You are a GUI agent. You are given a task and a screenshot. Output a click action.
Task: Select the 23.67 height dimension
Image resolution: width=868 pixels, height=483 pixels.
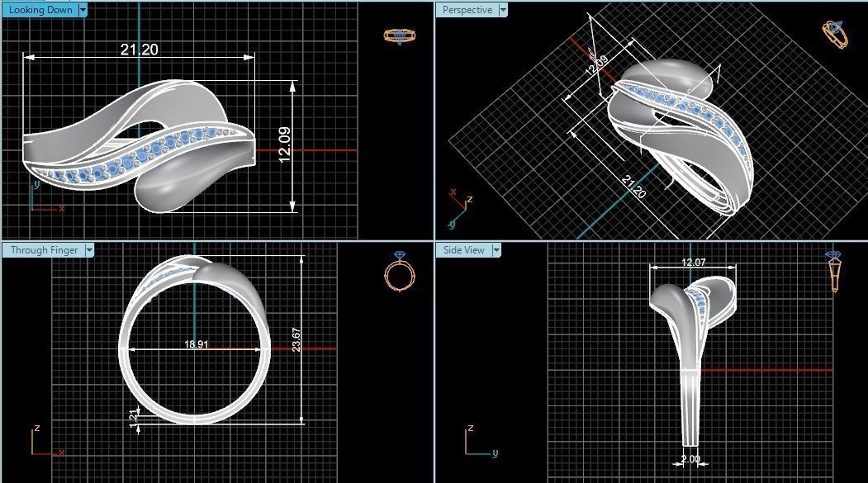pyautogui.click(x=296, y=339)
